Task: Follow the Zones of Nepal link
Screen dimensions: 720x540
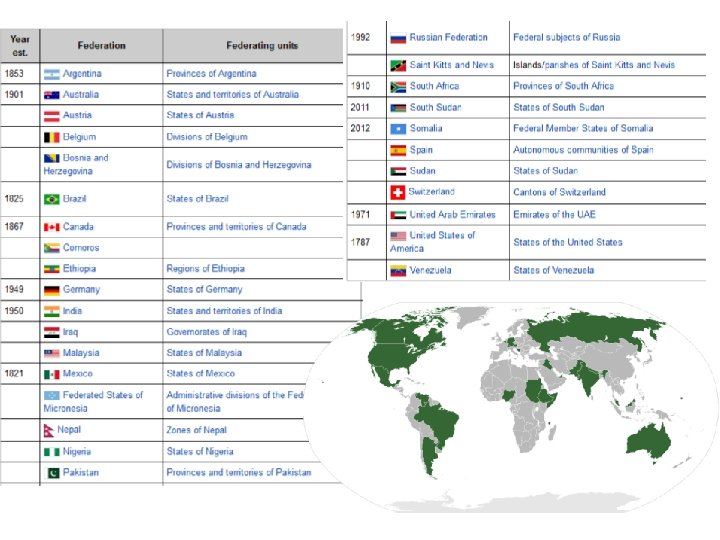Action: [x=197, y=430]
